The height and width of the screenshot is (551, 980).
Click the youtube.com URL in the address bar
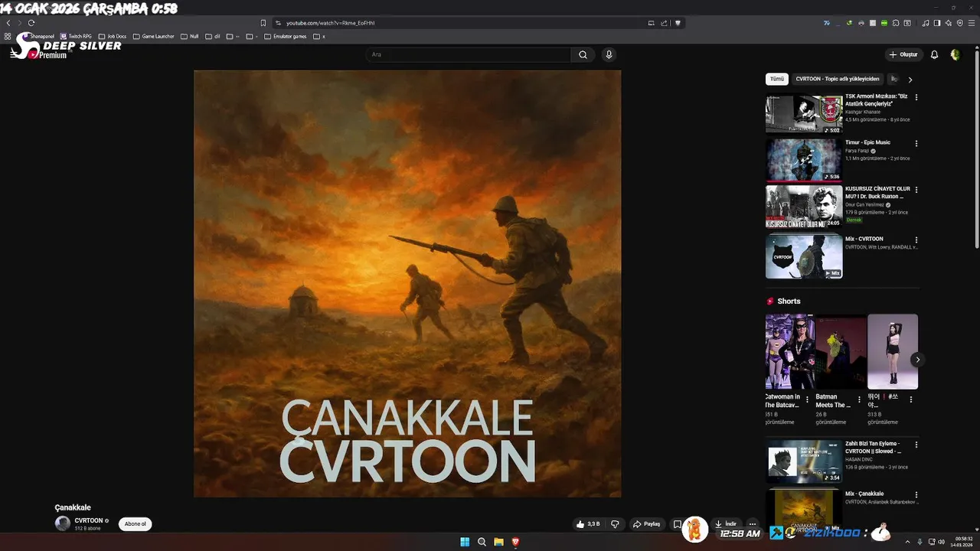coord(330,23)
